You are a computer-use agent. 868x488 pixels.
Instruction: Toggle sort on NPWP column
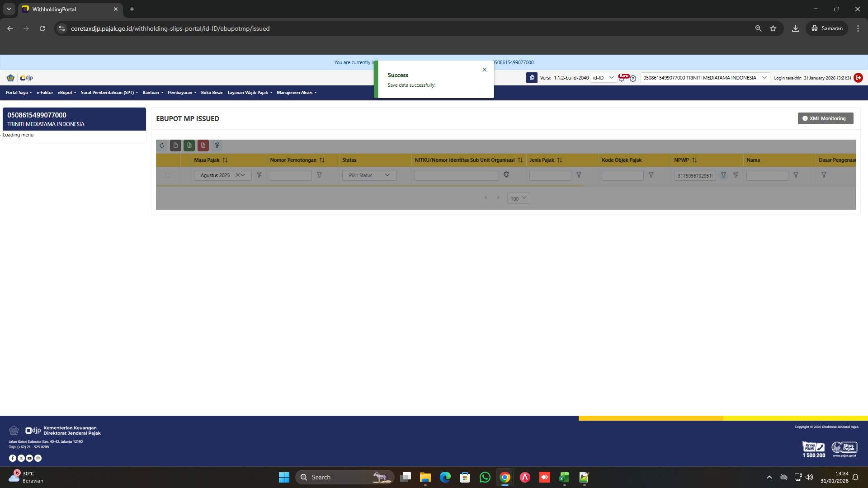[695, 160]
